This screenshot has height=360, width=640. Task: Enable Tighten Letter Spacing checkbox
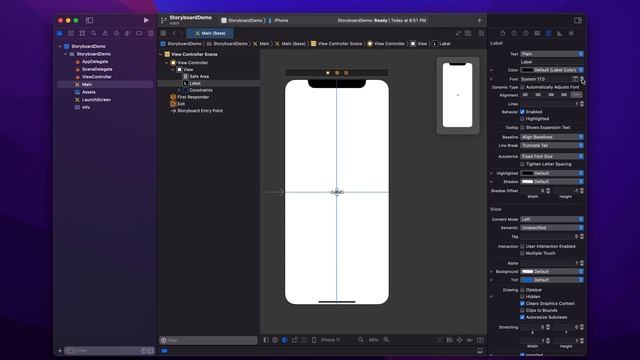pos(522,164)
